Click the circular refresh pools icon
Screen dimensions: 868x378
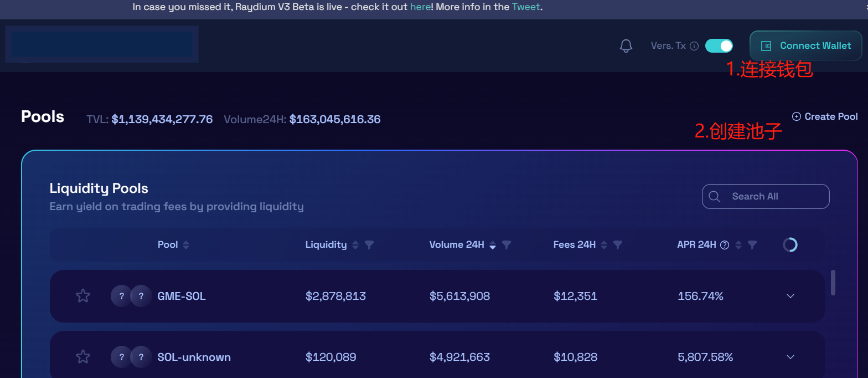(x=790, y=244)
